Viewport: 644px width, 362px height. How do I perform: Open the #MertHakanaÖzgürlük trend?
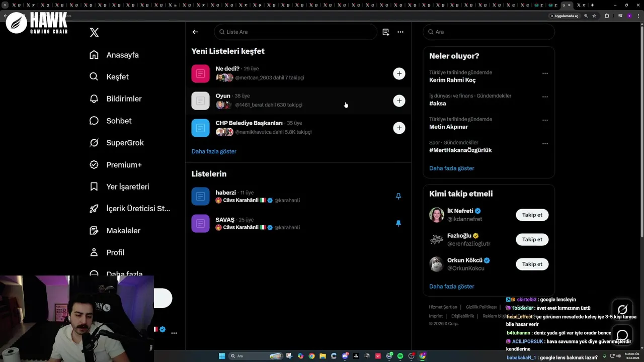(x=460, y=150)
